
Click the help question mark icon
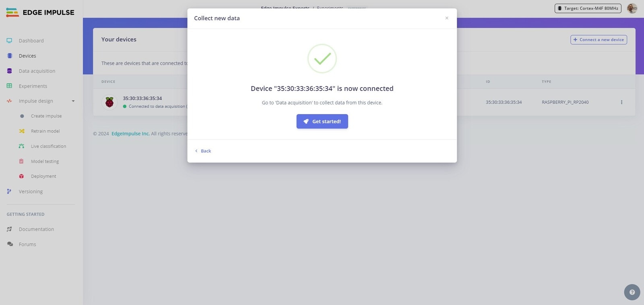[632, 292]
